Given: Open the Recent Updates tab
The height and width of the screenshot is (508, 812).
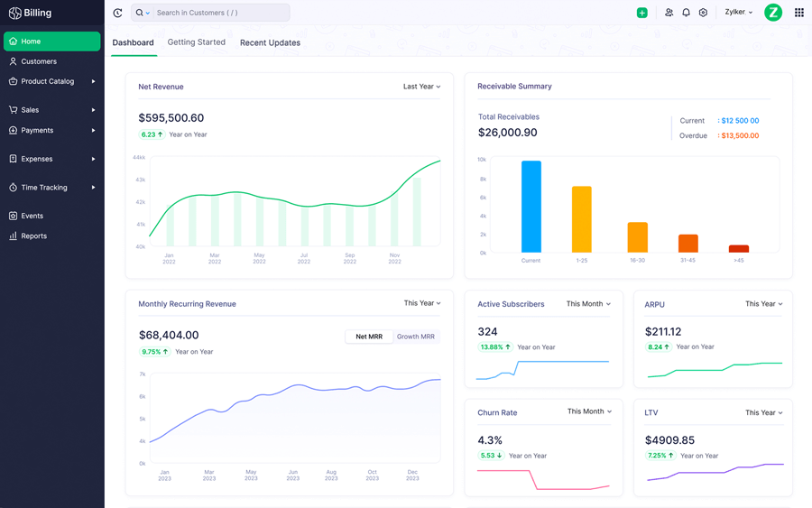Looking at the screenshot, I should pos(270,42).
